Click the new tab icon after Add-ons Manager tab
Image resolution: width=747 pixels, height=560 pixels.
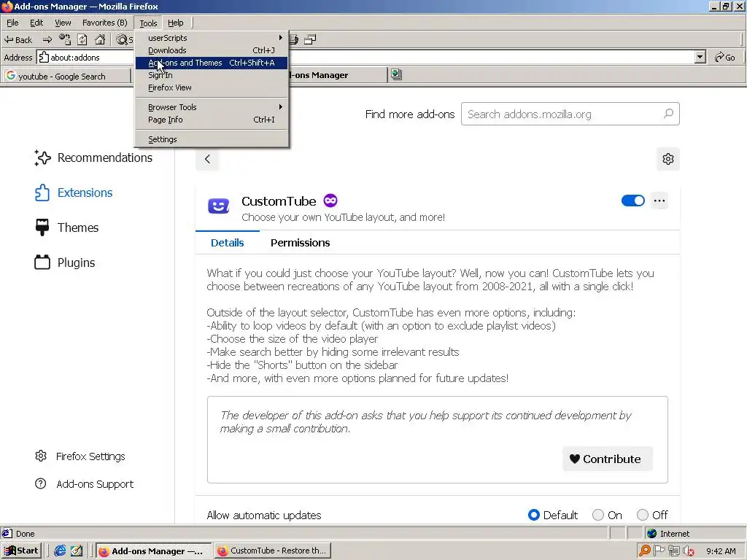tap(396, 74)
